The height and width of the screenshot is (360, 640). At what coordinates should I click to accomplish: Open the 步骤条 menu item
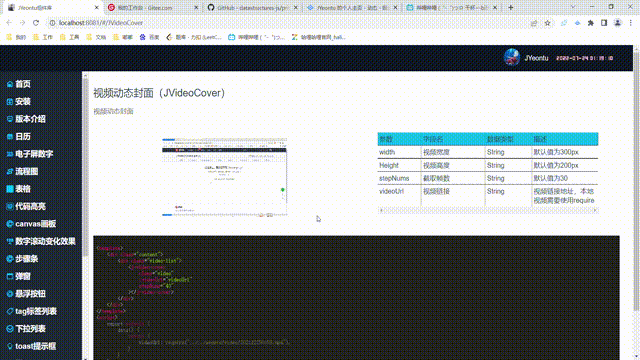click(27, 259)
